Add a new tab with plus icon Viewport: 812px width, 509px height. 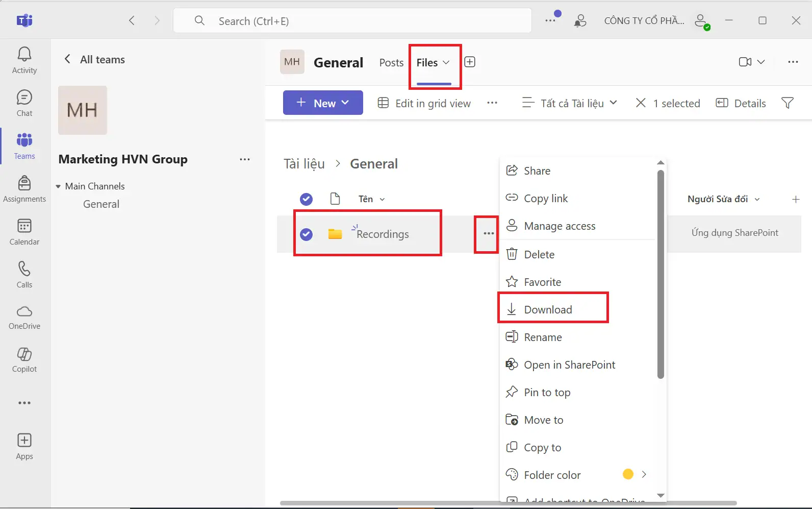pyautogui.click(x=470, y=62)
